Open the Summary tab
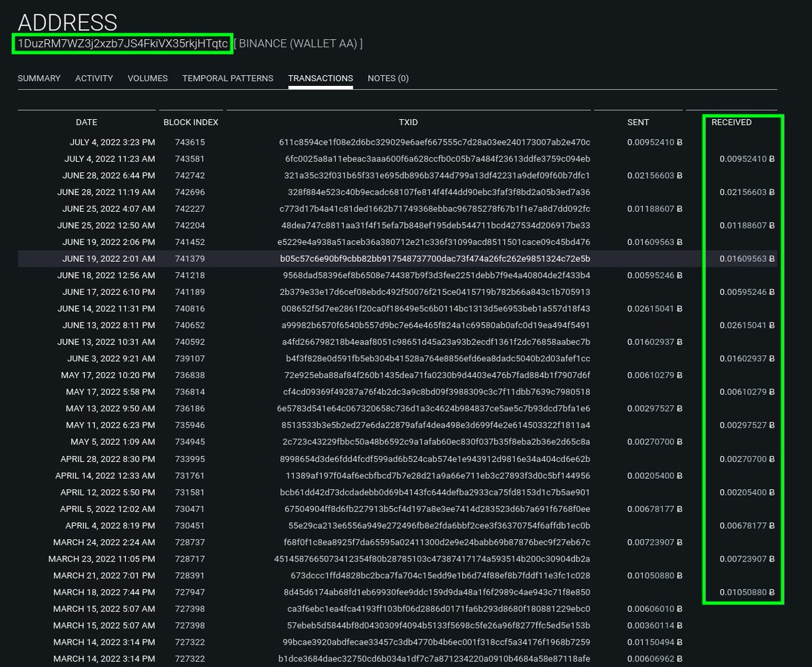 39,78
